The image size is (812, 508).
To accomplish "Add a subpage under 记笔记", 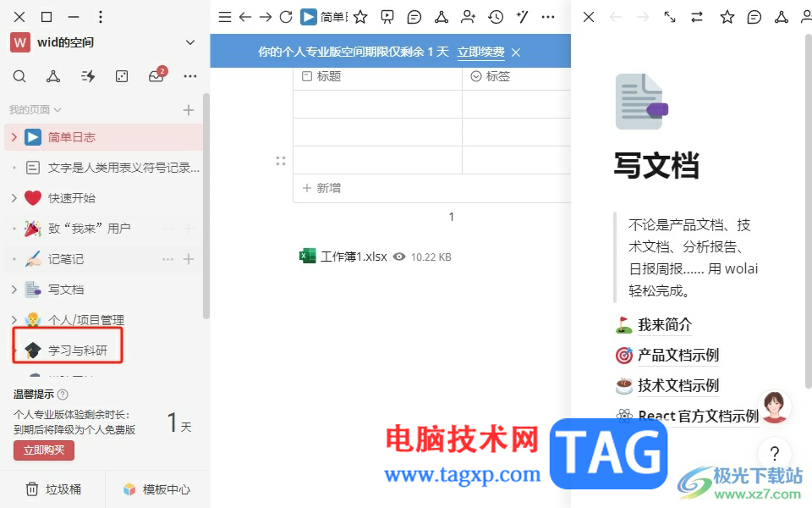I will pyautogui.click(x=189, y=259).
